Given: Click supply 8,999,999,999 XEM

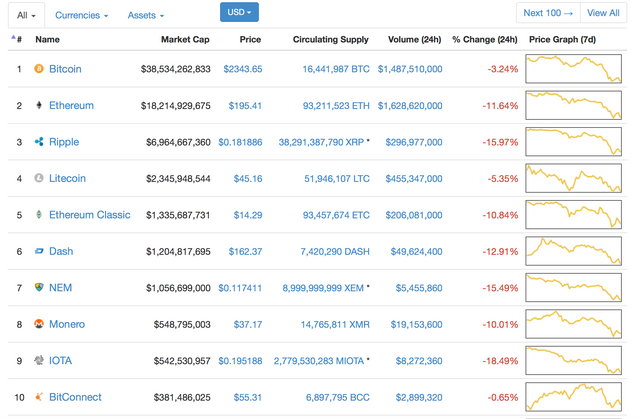Looking at the screenshot, I should coord(323,288).
